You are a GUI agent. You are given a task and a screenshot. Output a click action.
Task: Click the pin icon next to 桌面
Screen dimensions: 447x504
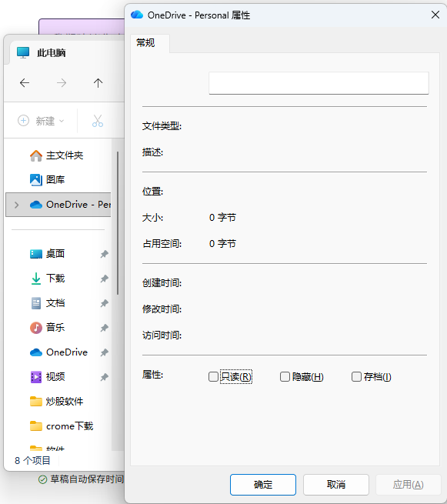pyautogui.click(x=104, y=254)
